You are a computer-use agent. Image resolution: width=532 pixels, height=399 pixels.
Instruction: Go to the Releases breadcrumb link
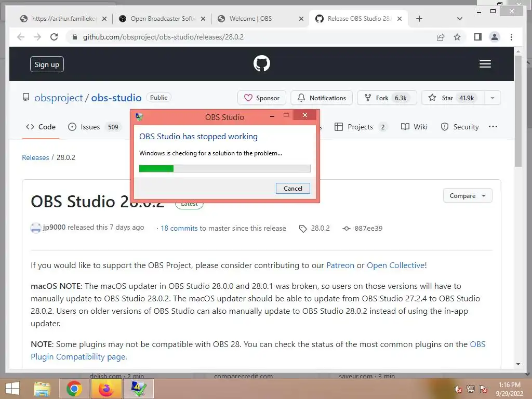[35, 157]
